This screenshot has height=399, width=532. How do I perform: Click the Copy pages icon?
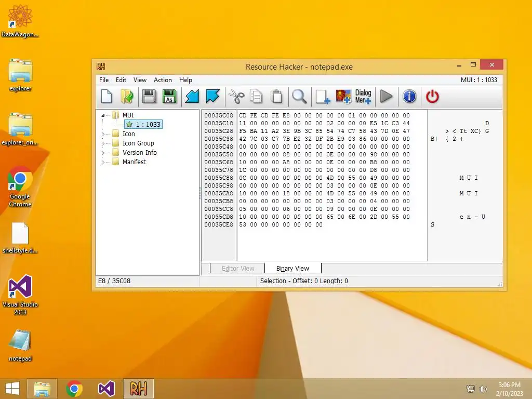(x=256, y=96)
